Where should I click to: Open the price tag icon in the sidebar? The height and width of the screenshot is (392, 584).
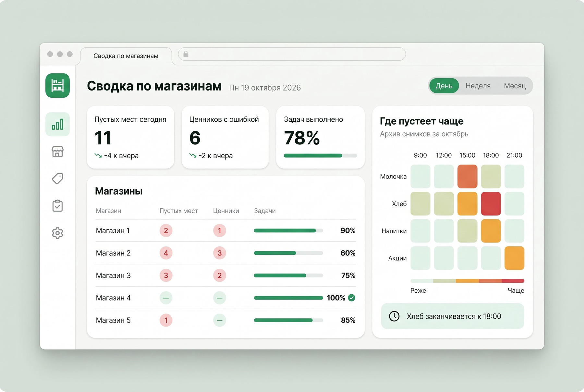click(x=57, y=178)
